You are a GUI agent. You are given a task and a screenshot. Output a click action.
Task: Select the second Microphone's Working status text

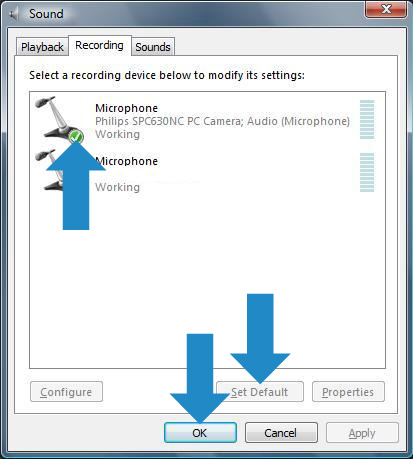[117, 187]
